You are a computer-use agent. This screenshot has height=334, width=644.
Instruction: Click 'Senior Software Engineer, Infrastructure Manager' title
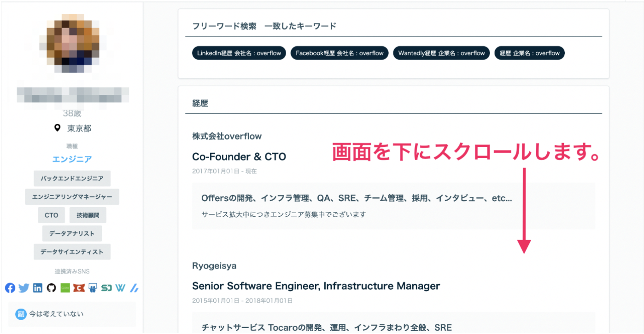[316, 286]
